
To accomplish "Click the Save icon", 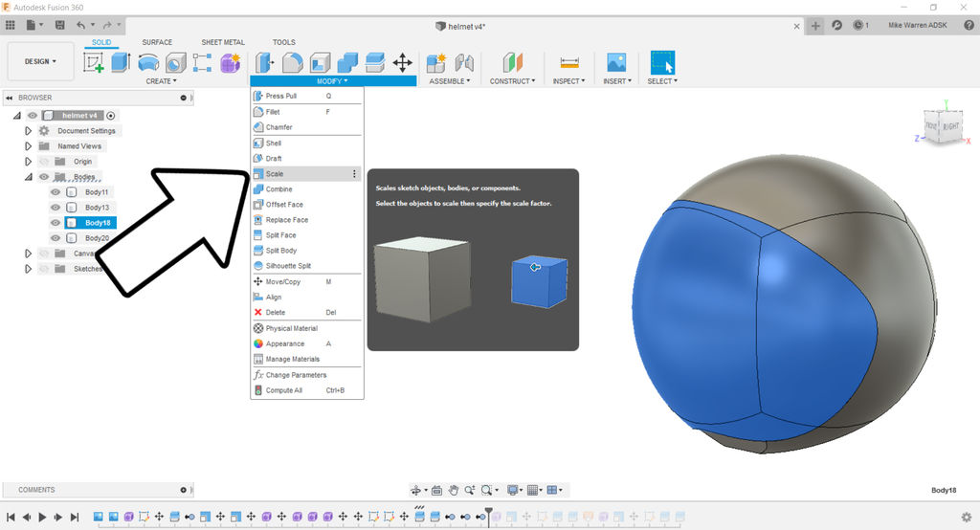I will click(60, 25).
